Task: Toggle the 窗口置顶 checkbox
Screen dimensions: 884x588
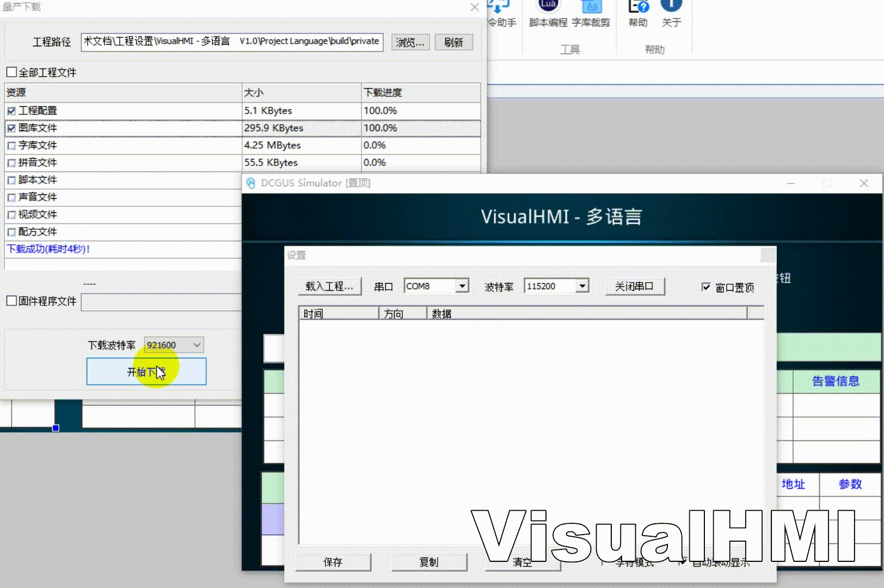Action: 706,287
